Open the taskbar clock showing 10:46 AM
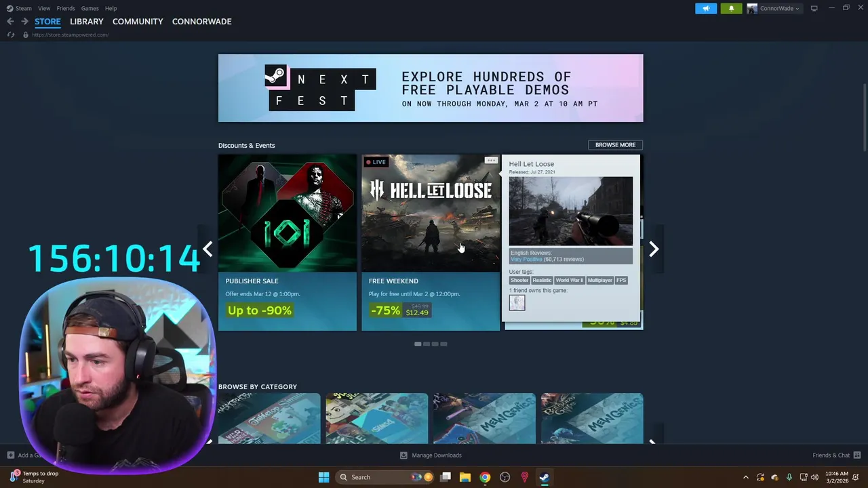This screenshot has height=488, width=868. [x=837, y=477]
